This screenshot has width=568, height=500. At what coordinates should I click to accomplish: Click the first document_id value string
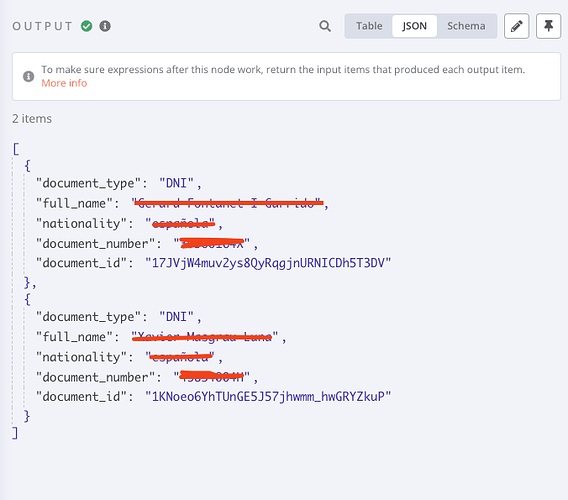point(268,263)
